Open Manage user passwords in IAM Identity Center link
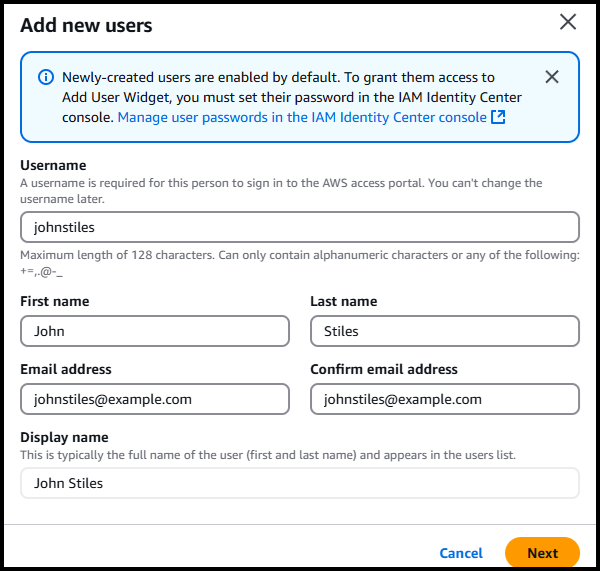This screenshot has height=571, width=600. click(302, 117)
